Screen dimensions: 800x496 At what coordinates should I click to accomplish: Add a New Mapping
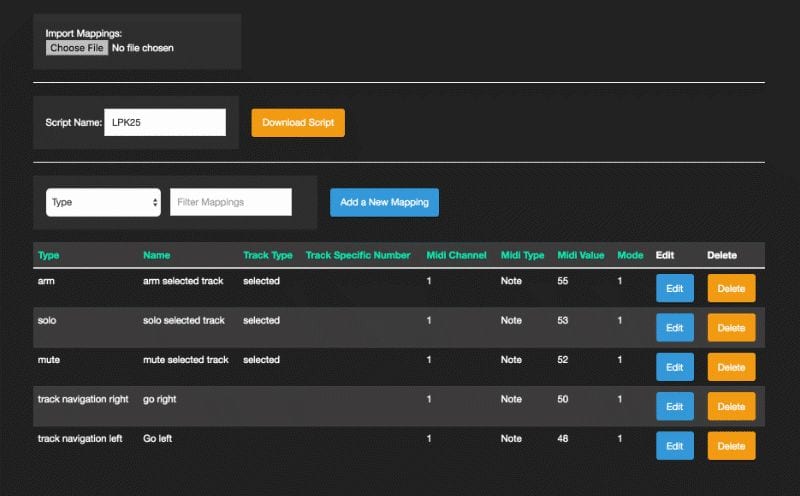(x=384, y=203)
